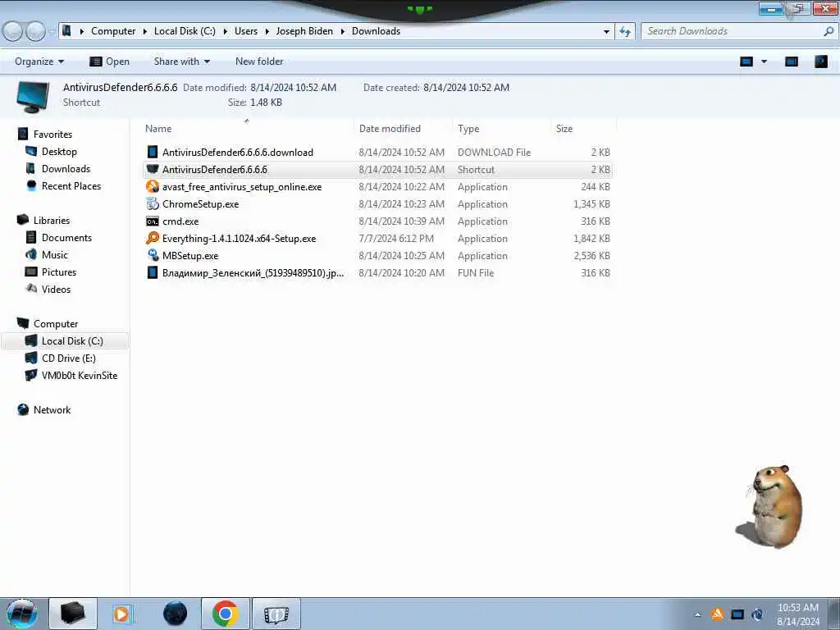Viewport: 840px width, 630px height.
Task: Click the Forward navigation button
Action: coord(35,32)
